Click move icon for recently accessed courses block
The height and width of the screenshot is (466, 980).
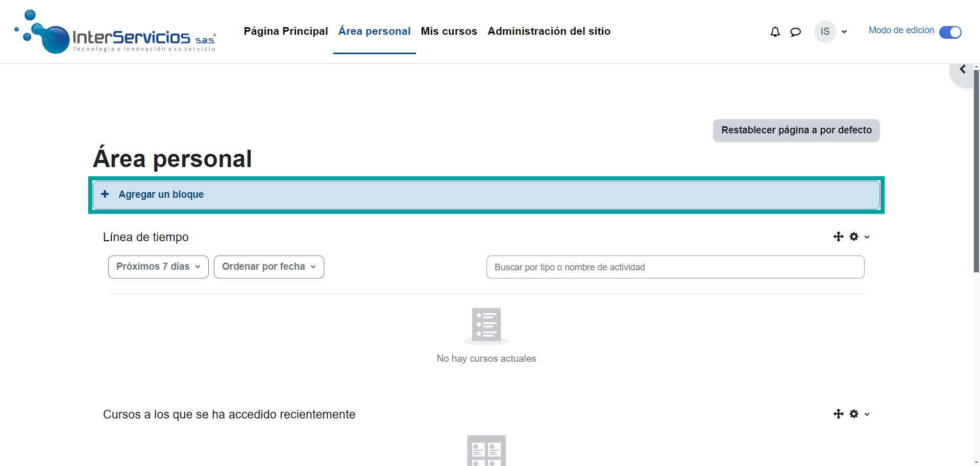838,414
